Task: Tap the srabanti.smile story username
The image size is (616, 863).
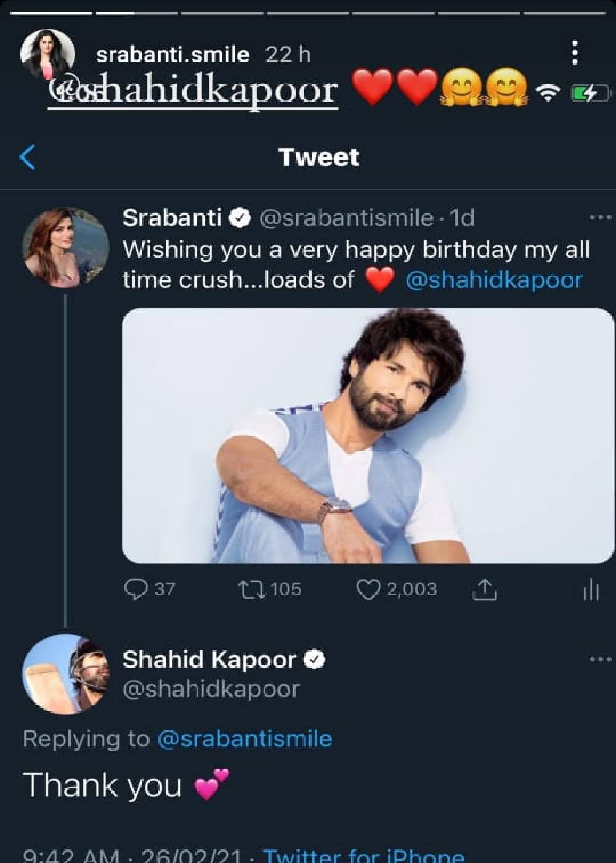Action: (x=172, y=55)
